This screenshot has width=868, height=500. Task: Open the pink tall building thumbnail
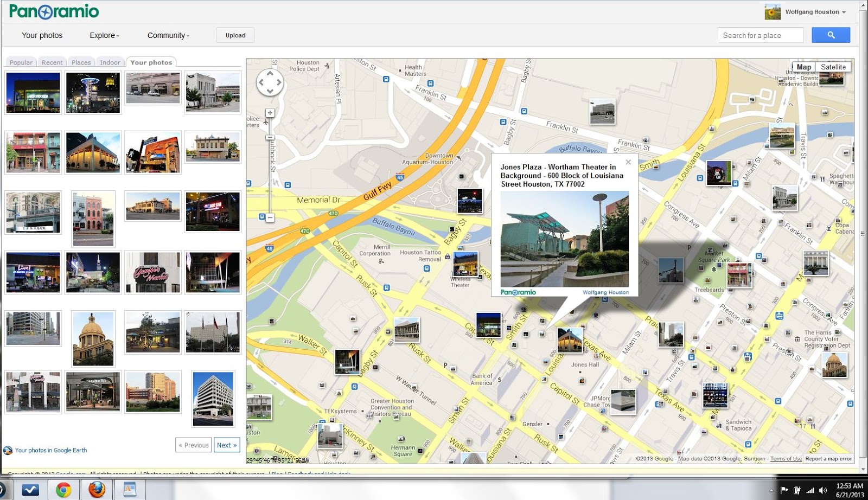[93, 219]
